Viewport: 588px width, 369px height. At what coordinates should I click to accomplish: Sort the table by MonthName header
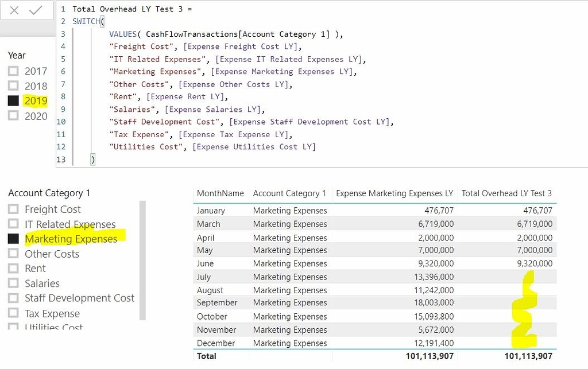(220, 193)
